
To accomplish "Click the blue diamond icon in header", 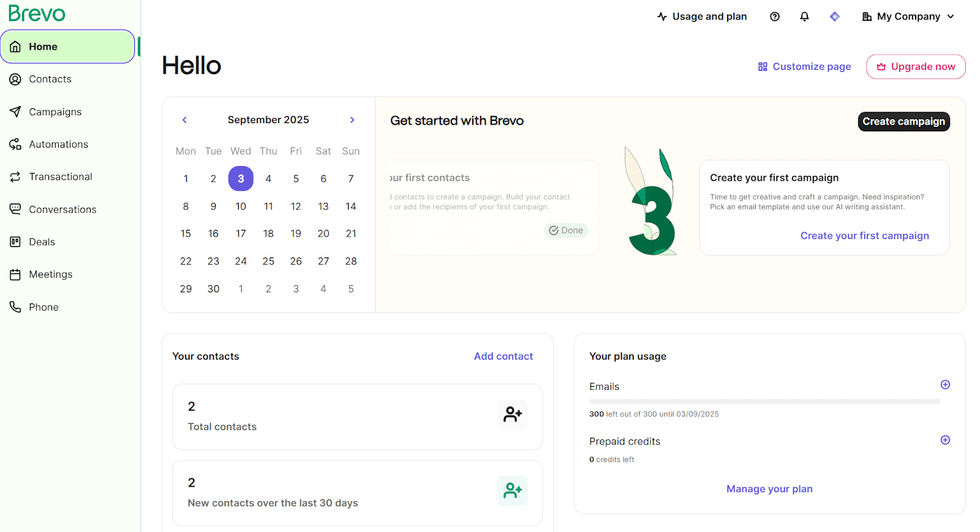I will pyautogui.click(x=834, y=17).
